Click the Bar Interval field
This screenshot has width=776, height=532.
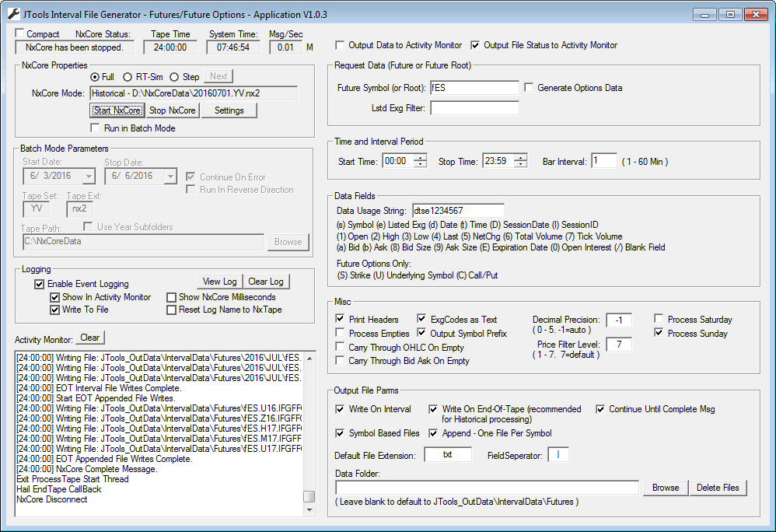click(604, 161)
